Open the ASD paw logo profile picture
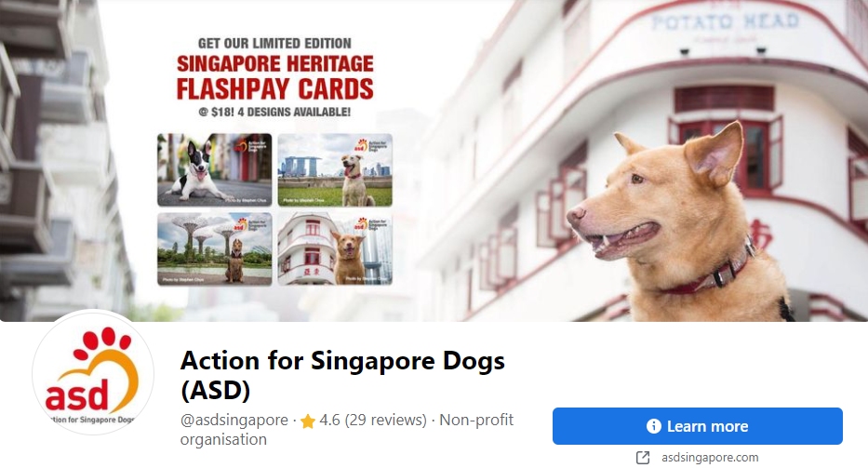Viewport: 868px width, 468px height. click(93, 373)
